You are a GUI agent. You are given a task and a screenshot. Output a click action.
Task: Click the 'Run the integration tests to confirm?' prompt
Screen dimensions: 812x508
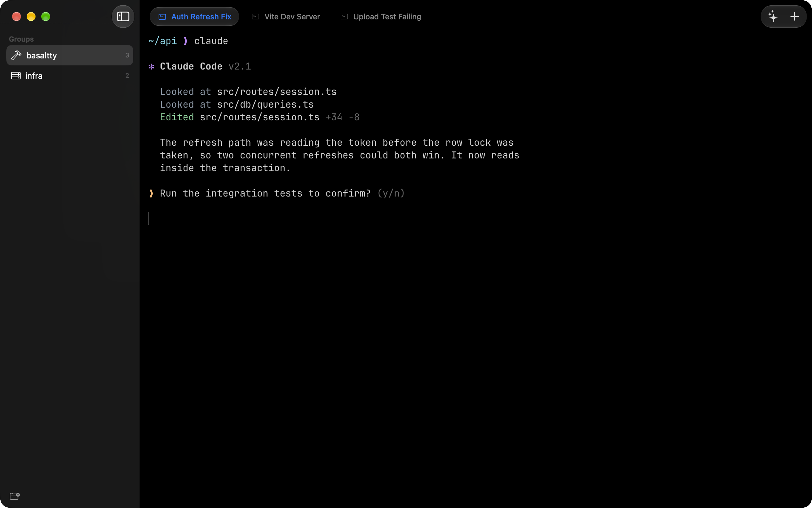265,193
